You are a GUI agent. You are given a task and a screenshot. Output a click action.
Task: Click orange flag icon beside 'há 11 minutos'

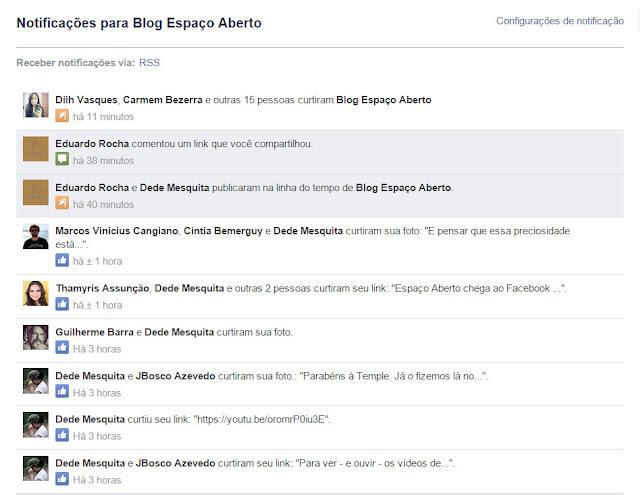62,116
